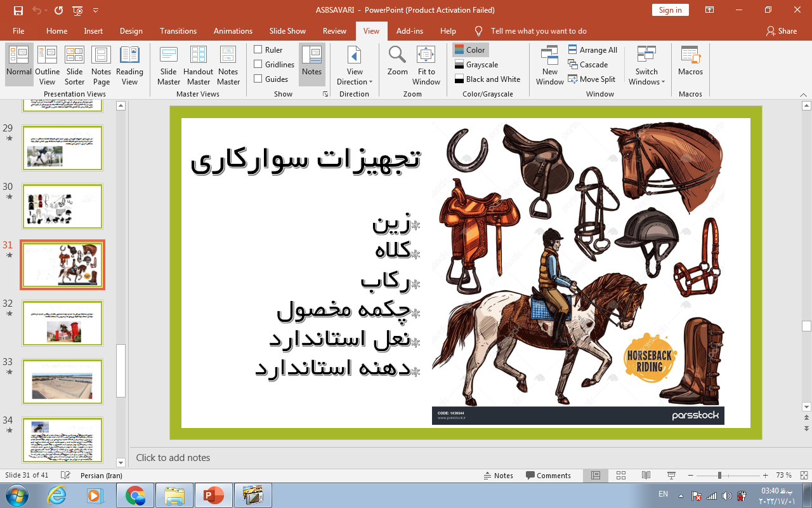Toggle the Gridlines checkbox
The height and width of the screenshot is (508, 812).
coord(258,64)
